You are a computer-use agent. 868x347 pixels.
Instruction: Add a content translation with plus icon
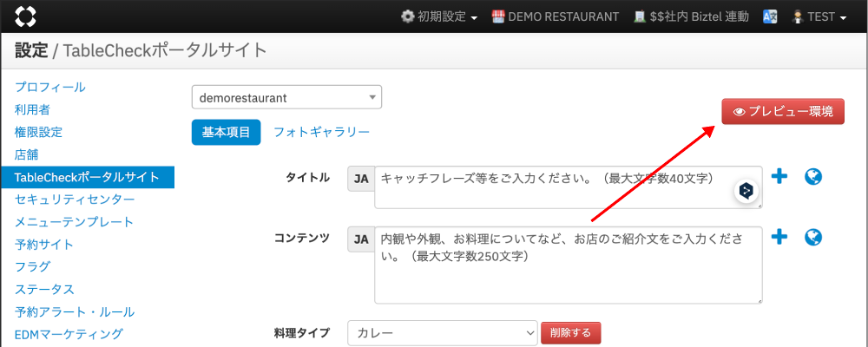coord(779,237)
